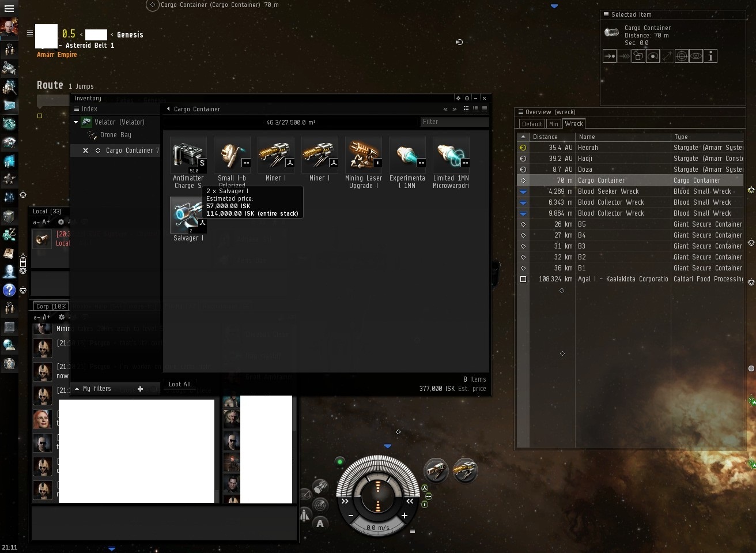This screenshot has width=756, height=553.
Task: Increase ship speed with plus button
Action: 405,516
